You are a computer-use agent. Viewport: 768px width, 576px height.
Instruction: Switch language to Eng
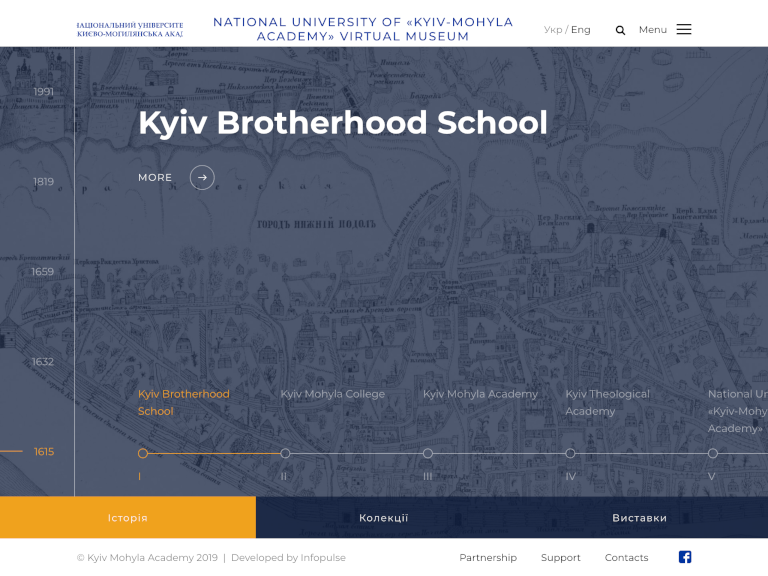pyautogui.click(x=580, y=30)
